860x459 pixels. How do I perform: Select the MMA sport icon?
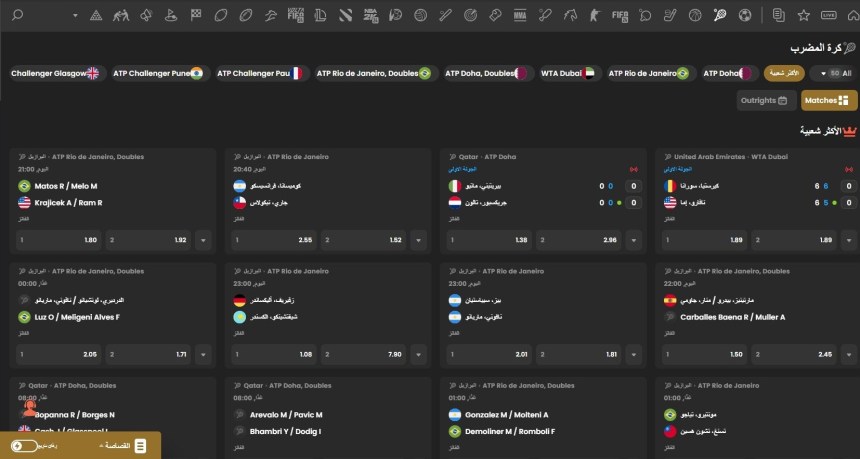click(520, 15)
